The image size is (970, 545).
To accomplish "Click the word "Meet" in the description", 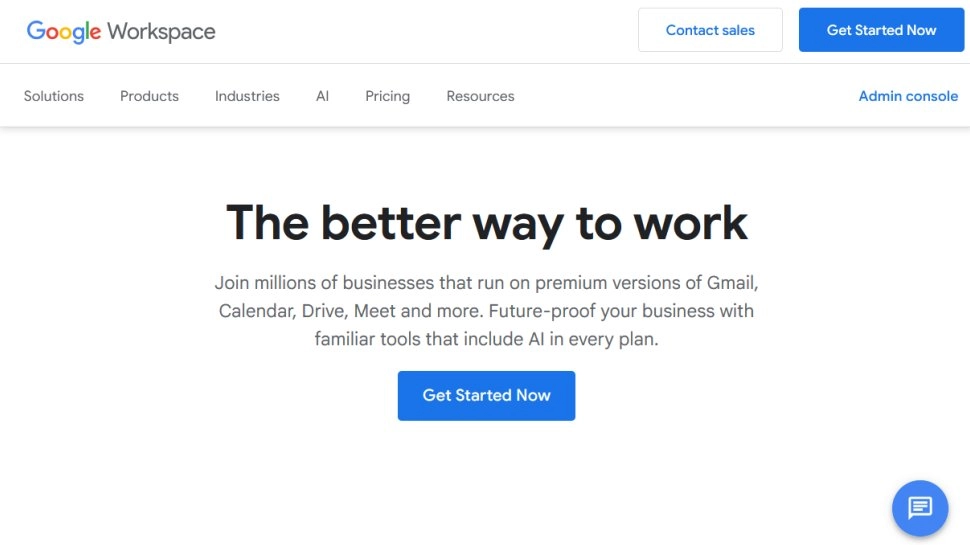I will 375,311.
